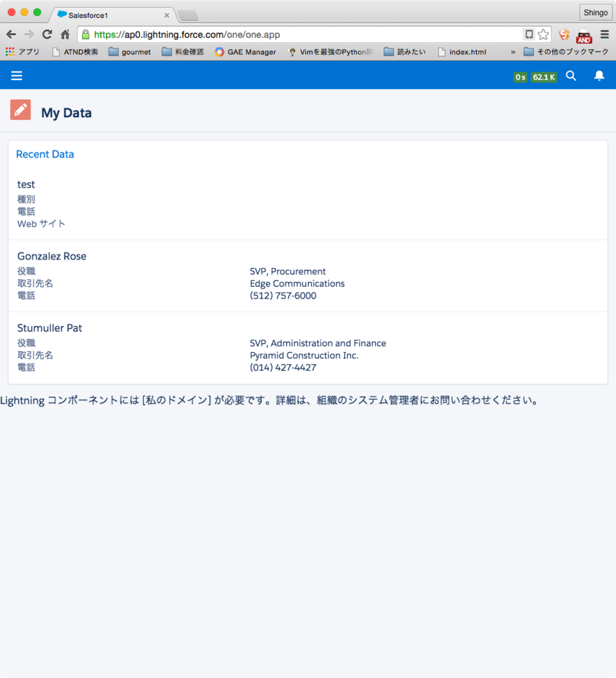The width and height of the screenshot is (616, 678).
Task: Open the S-key password manager extension
Action: [564, 35]
